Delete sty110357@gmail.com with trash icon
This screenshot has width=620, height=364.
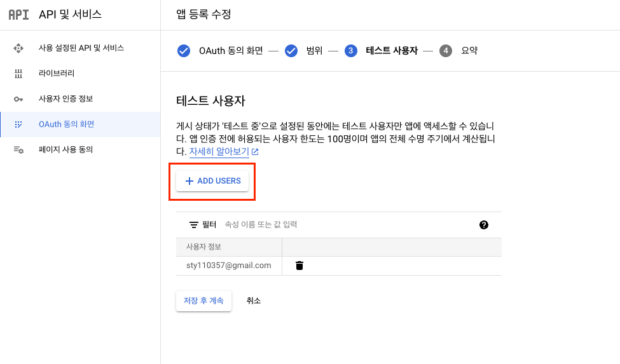(x=300, y=266)
